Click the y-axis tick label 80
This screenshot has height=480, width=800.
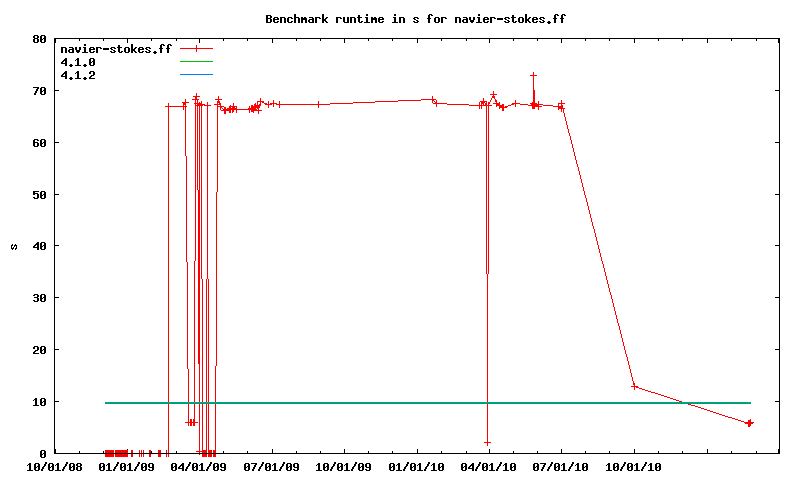(39, 39)
